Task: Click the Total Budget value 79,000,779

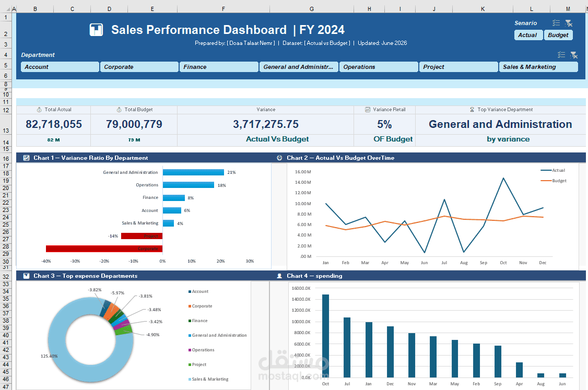Action: pyautogui.click(x=134, y=124)
